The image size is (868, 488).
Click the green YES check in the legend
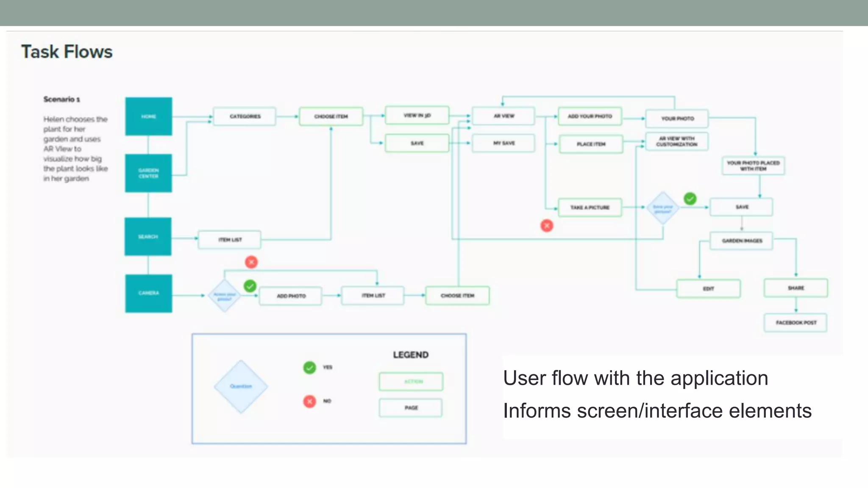(x=309, y=367)
